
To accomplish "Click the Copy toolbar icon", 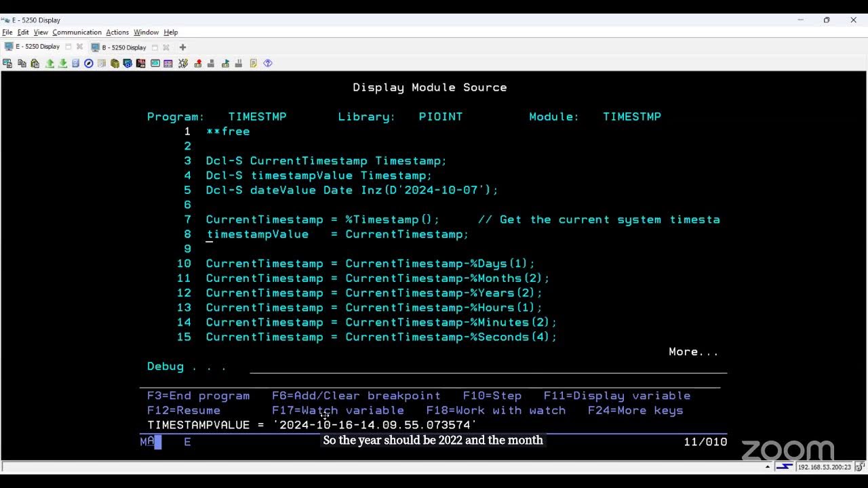I will coord(22,63).
